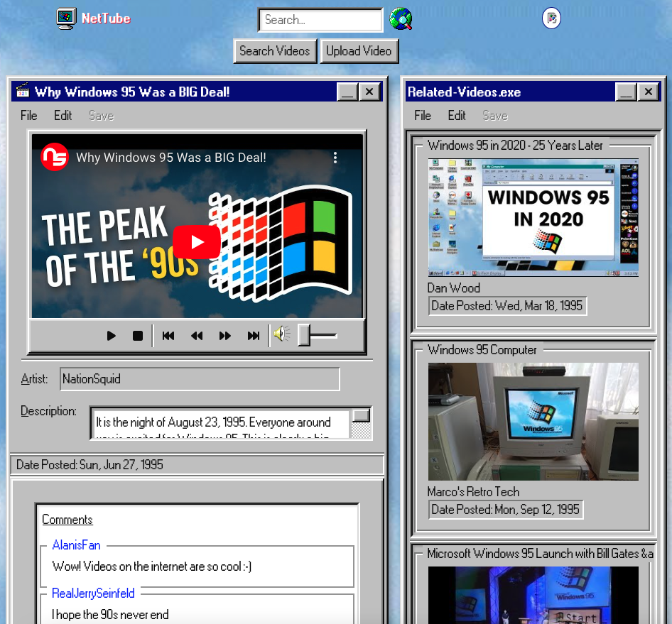This screenshot has height=624, width=672.
Task: Open the Windows 95 in 2020 thumbnail
Action: pos(533,217)
